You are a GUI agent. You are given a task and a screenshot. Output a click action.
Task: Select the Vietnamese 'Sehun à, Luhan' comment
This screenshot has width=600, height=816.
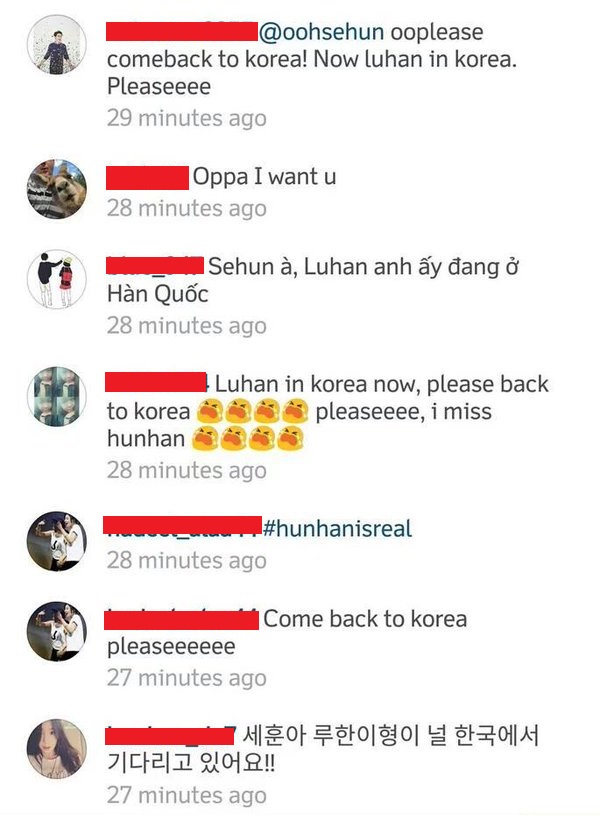tap(313, 280)
